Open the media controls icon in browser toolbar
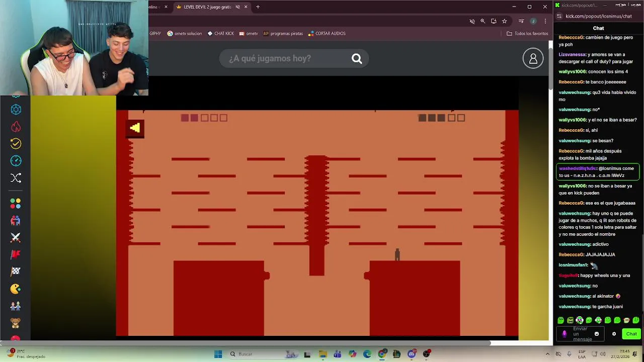644x362 pixels. 521,21
